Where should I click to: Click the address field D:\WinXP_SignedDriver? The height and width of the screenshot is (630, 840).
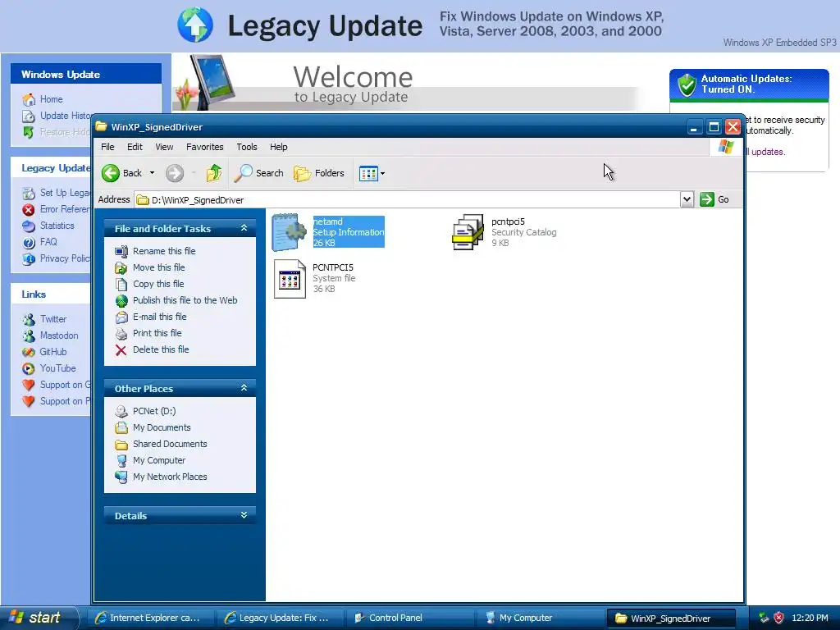click(x=407, y=200)
